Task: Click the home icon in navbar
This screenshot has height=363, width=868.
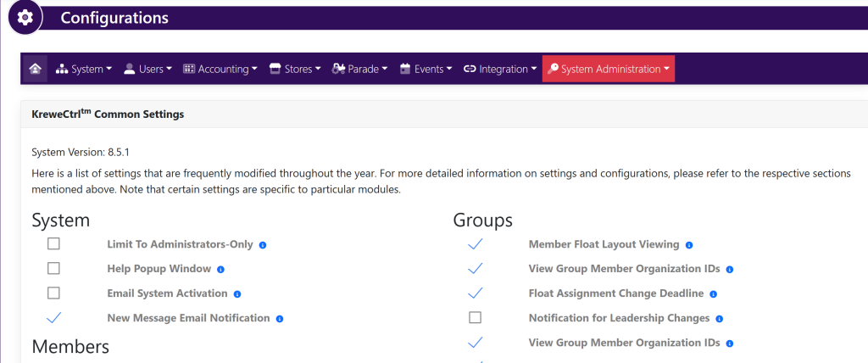Action: point(35,69)
